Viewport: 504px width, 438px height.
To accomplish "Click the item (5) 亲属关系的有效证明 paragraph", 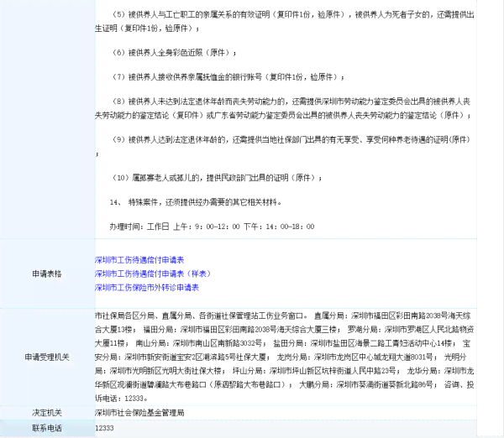I will pos(285,22).
